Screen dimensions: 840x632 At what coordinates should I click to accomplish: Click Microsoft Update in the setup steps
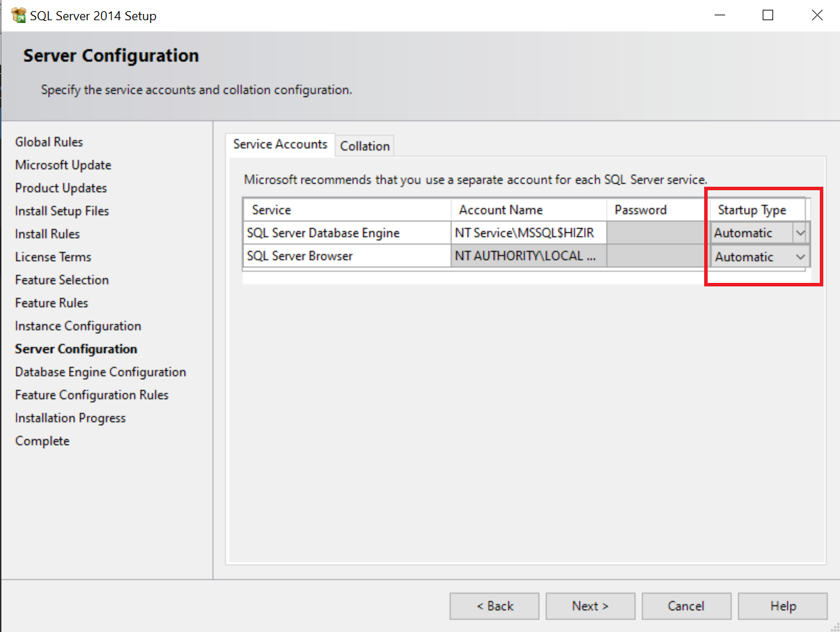63,165
